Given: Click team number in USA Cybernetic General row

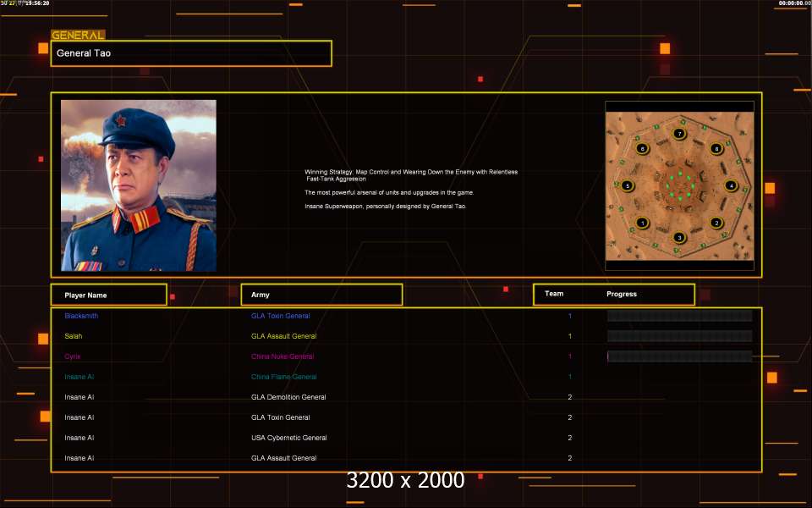Looking at the screenshot, I should point(569,438).
